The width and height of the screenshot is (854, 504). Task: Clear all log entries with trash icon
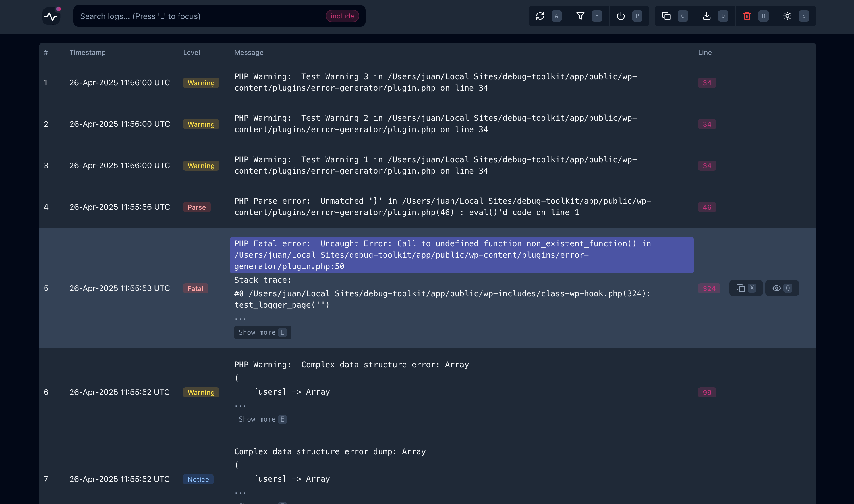pos(747,16)
